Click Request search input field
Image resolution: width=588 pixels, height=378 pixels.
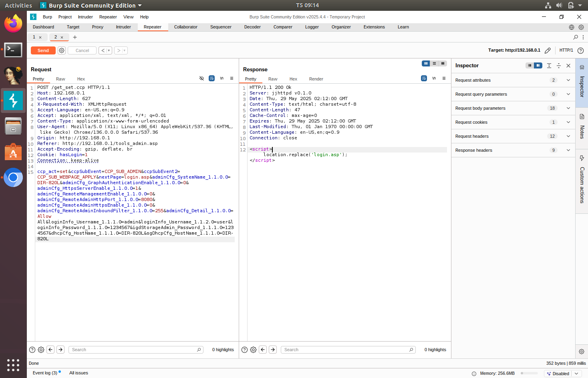(136, 350)
